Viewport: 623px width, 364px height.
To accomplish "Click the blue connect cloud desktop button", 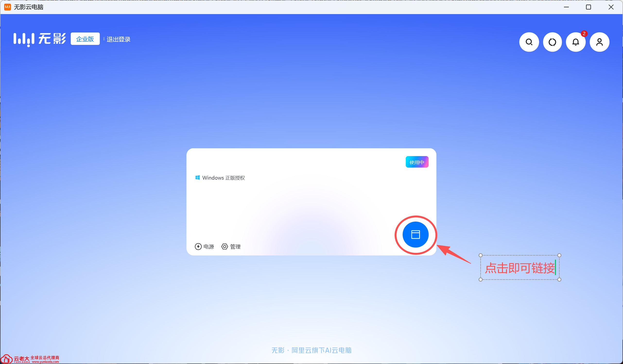I will click(415, 235).
